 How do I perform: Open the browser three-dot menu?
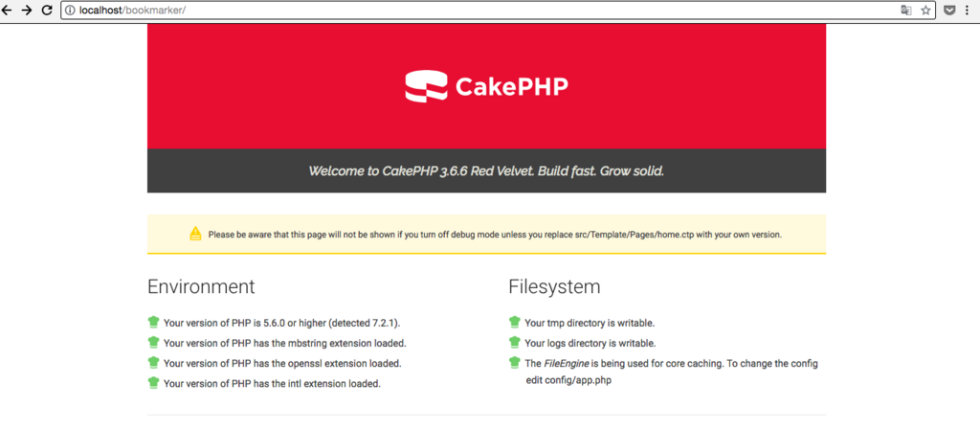968,10
